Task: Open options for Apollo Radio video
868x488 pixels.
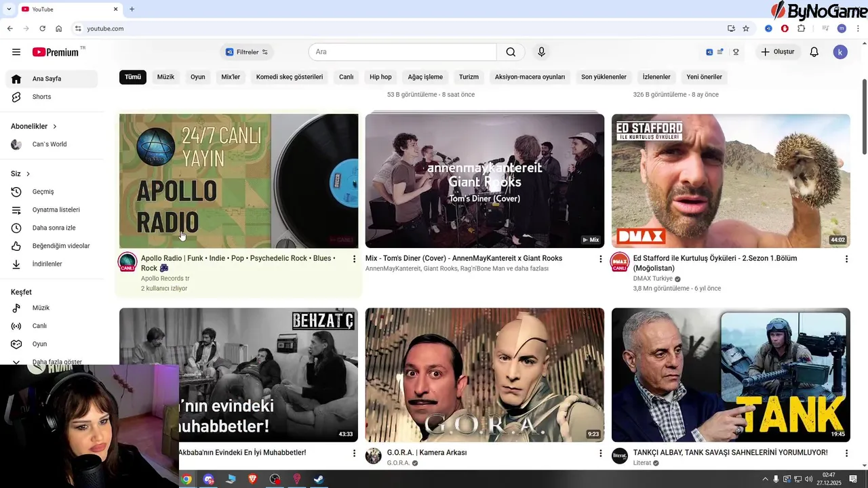Action: [354, 259]
